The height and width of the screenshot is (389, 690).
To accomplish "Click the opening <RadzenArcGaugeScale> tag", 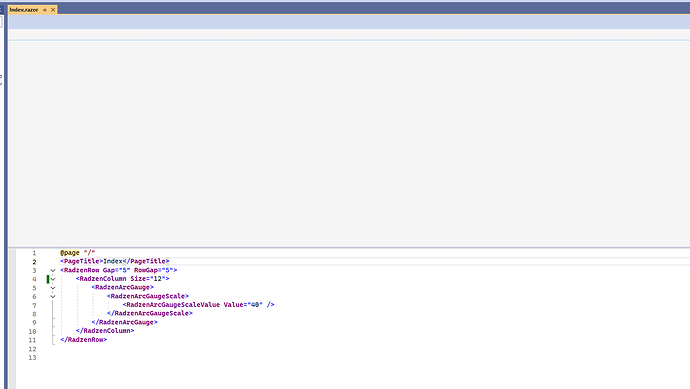I will [148, 296].
